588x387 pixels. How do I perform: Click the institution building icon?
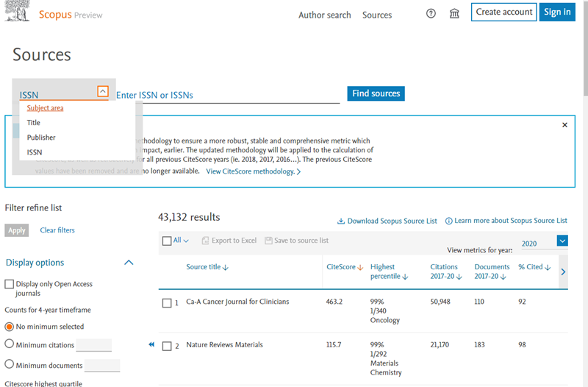tap(454, 14)
